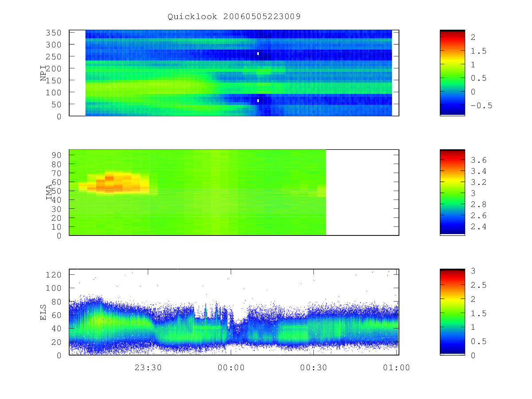The height and width of the screenshot is (399, 532).
Task: Click the '00:30' time axis label
Action: click(313, 368)
